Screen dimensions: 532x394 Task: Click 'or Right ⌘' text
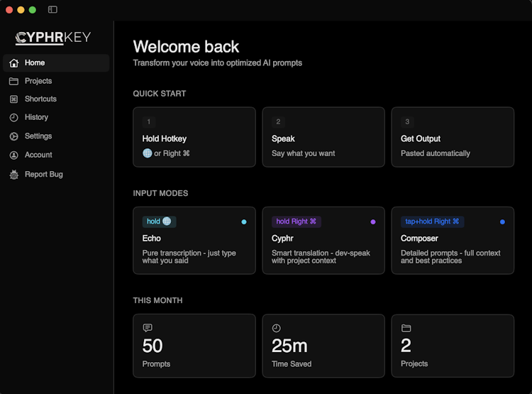[x=172, y=153]
